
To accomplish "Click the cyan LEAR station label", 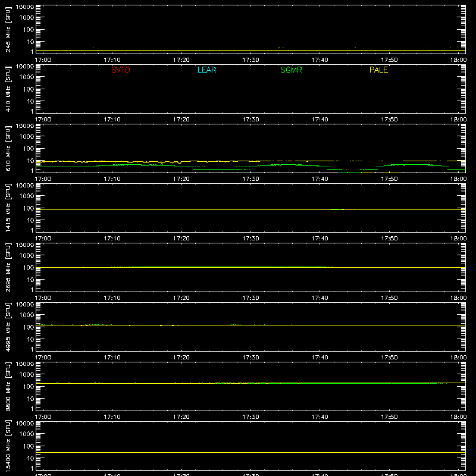I will click(206, 70).
